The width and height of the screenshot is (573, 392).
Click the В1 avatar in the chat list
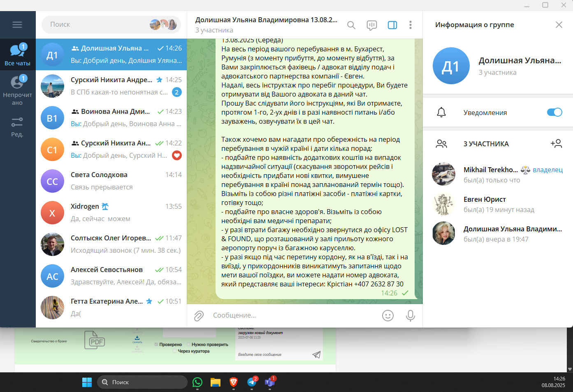53,118
